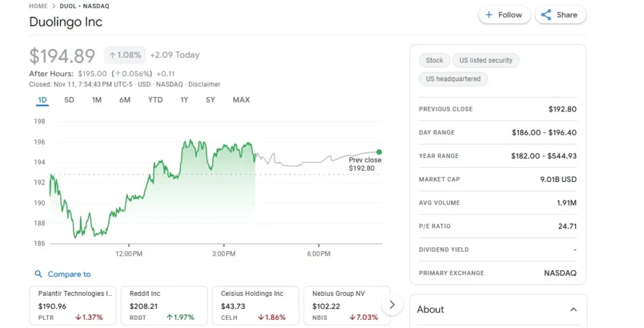Select the 6M time range
644x328 pixels.
click(125, 99)
